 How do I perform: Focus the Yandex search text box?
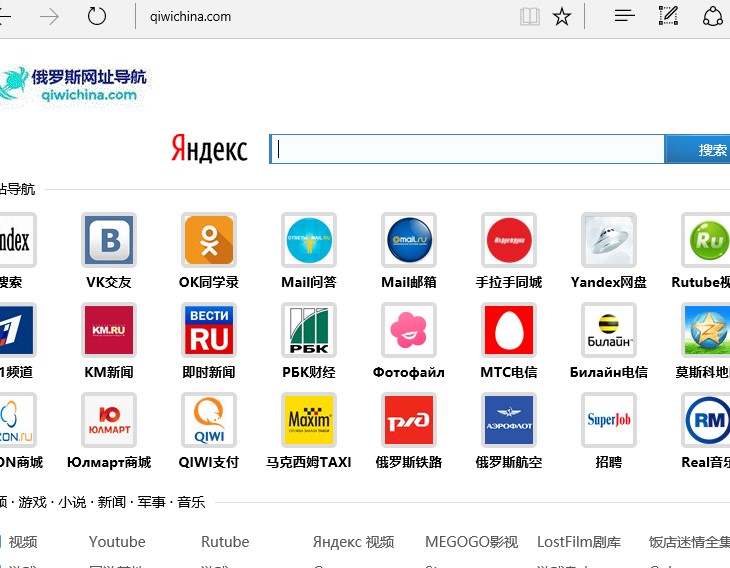pyautogui.click(x=467, y=149)
